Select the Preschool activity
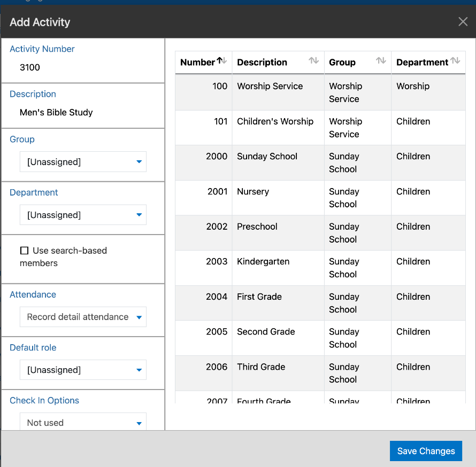 [x=320, y=233]
